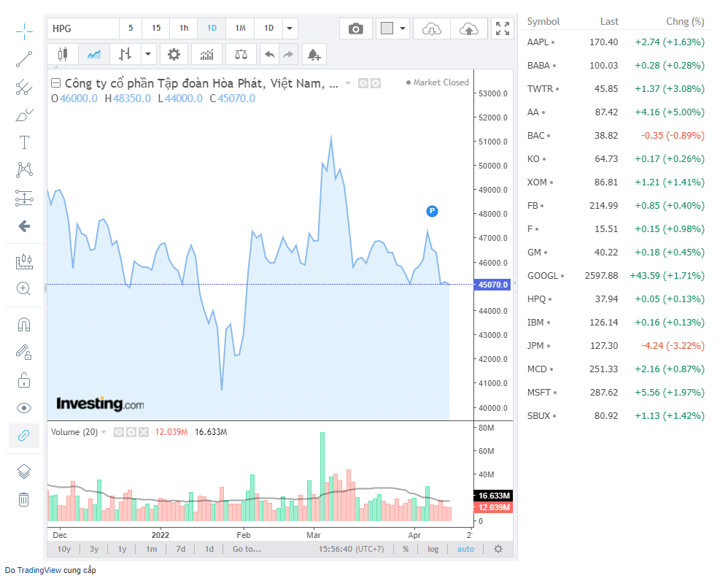Select the 1M interval
Viewport: 728px width, 581px height.
tap(240, 28)
